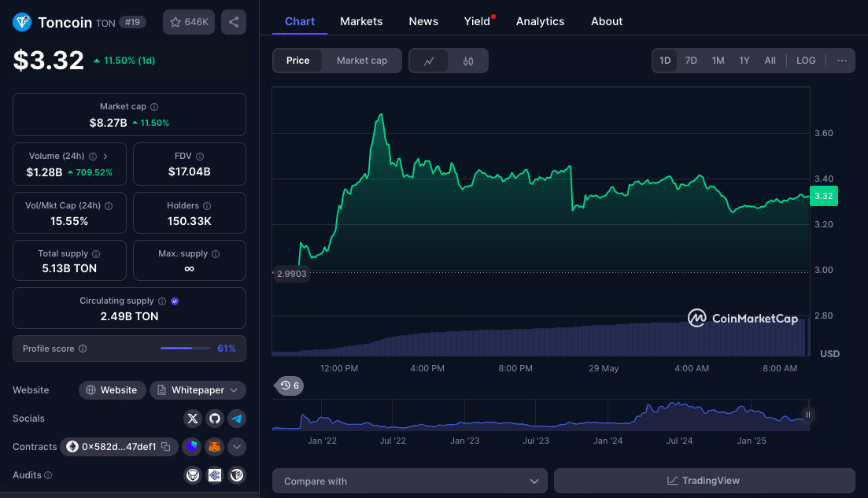Switch to the Markets tab

pos(361,21)
